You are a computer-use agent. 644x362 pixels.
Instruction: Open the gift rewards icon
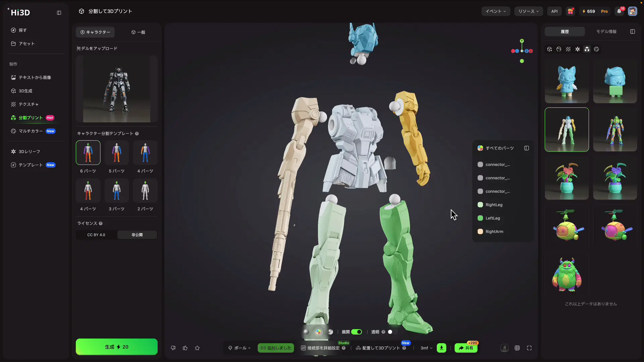tap(570, 11)
